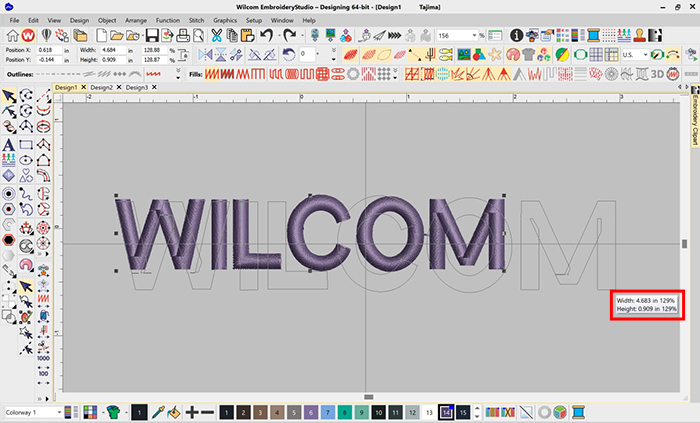This screenshot has height=423, width=700.
Task: Print the design with printer icon
Action: pos(183,35)
